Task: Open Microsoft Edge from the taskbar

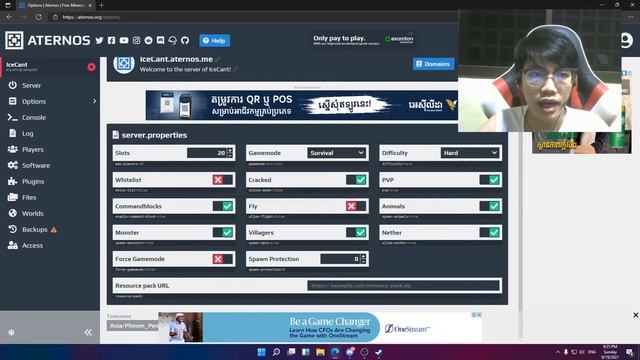Action: [x=335, y=352]
